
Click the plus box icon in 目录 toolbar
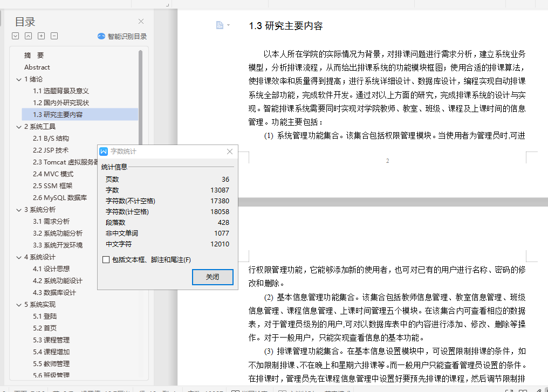pos(41,36)
